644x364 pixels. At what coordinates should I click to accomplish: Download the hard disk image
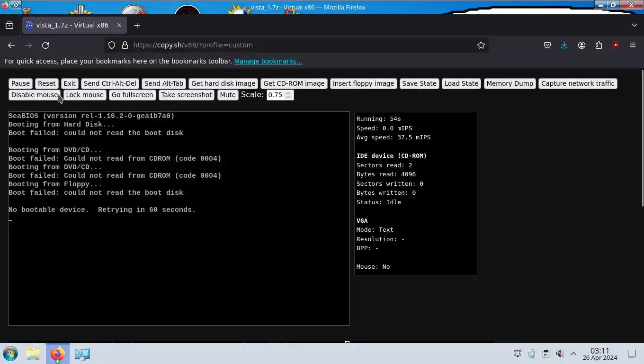coord(223,83)
